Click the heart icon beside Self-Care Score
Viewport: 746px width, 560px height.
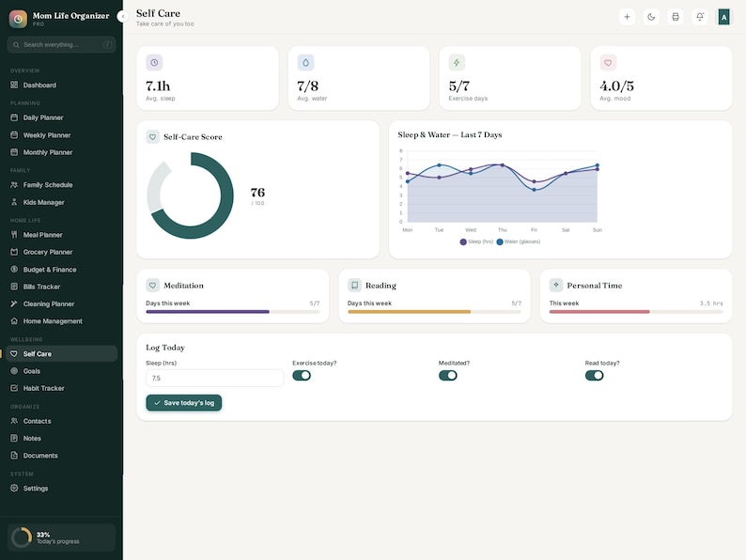[153, 137]
